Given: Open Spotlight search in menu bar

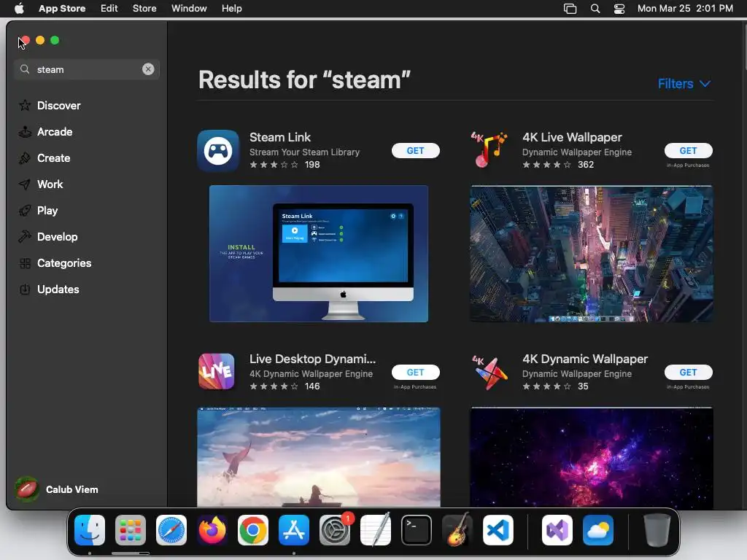Looking at the screenshot, I should tap(595, 9).
